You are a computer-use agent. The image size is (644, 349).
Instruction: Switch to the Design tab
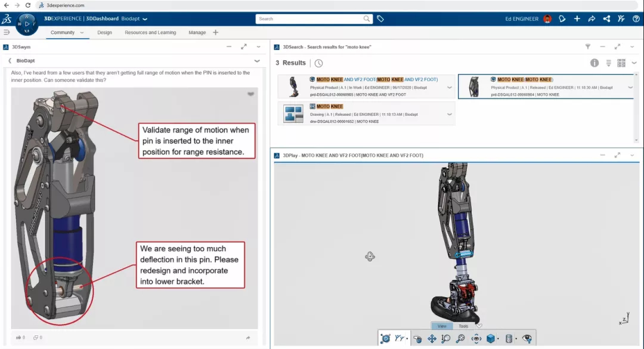[x=104, y=32]
